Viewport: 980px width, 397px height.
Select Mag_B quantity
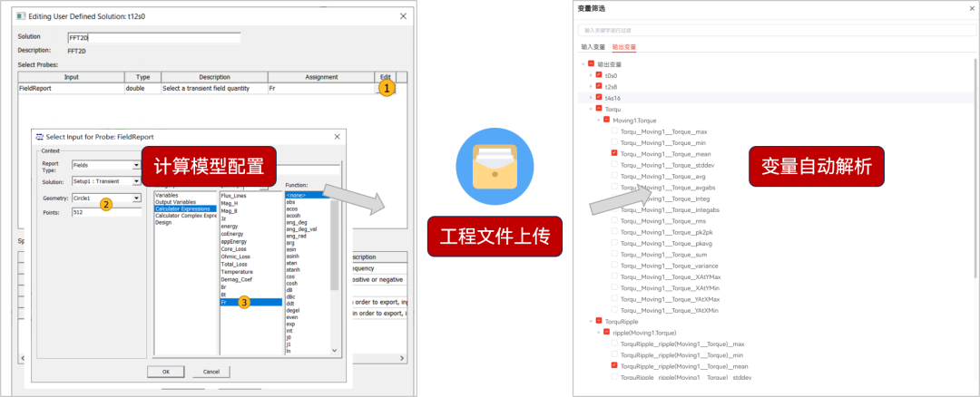(229, 210)
